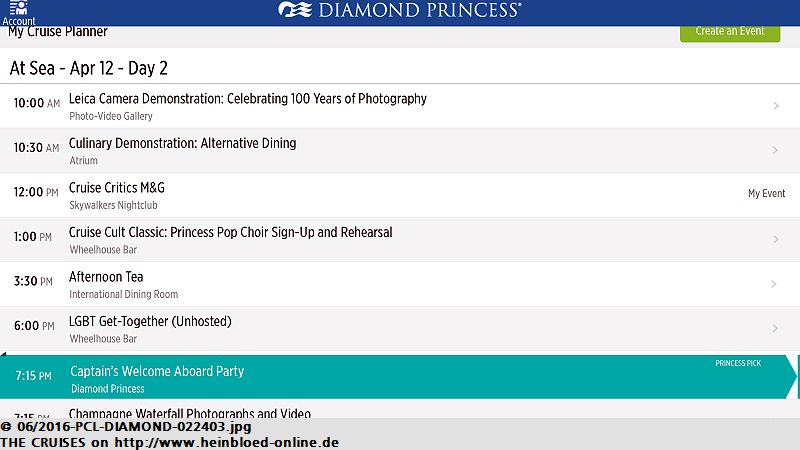Select the Cruise Critics M&G event

tap(400, 195)
